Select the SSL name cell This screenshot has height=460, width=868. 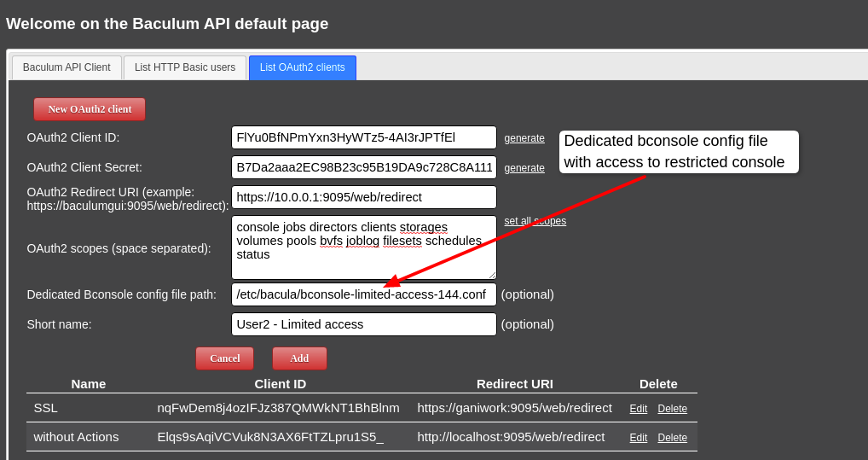pyautogui.click(x=45, y=408)
